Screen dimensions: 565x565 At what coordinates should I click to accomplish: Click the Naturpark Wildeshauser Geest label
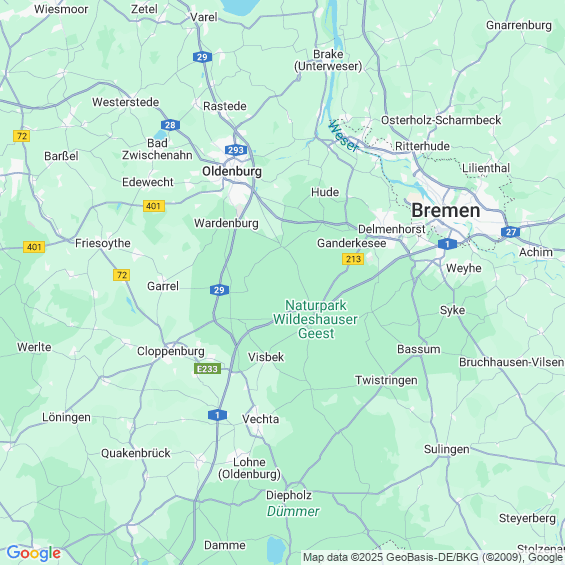(x=315, y=319)
